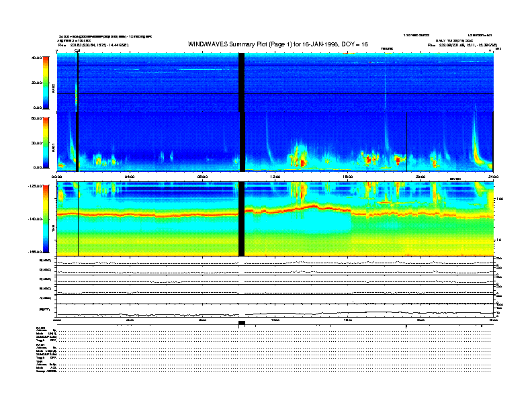Click the bright red burst in RAD1 near 13:30
This screenshot has height=411, width=532.
pos(302,163)
